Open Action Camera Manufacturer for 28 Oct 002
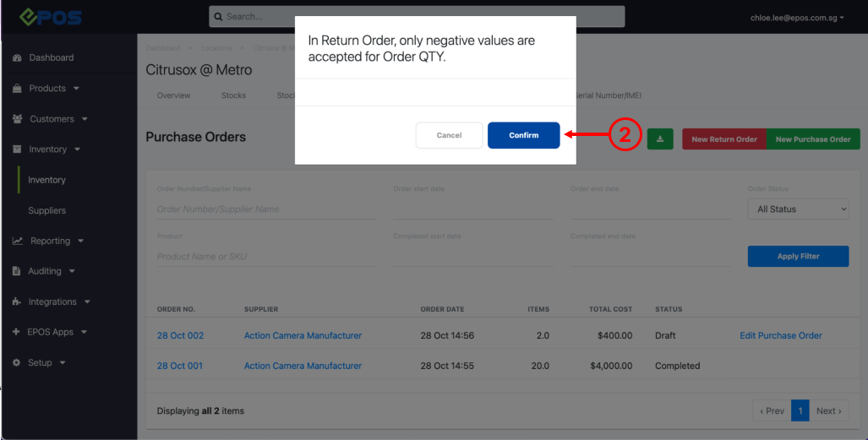This screenshot has width=868, height=440. click(x=303, y=335)
